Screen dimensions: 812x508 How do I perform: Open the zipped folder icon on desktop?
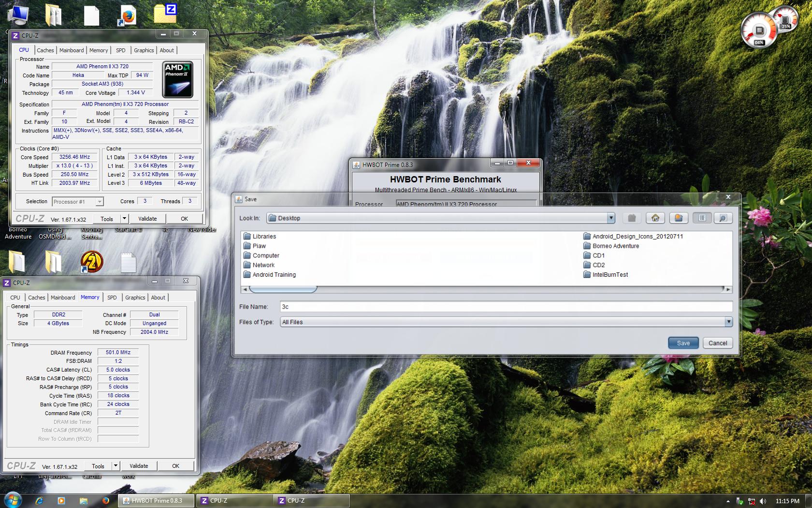tap(165, 14)
